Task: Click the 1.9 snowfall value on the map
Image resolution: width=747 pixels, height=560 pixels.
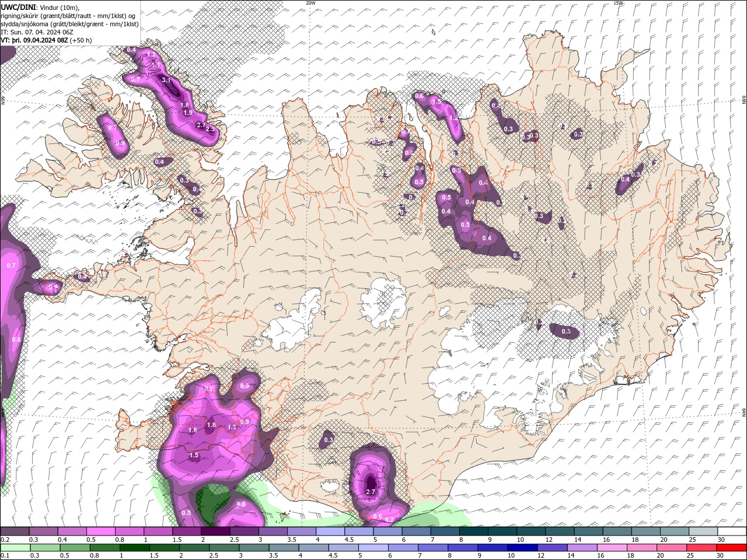Action: (188, 113)
